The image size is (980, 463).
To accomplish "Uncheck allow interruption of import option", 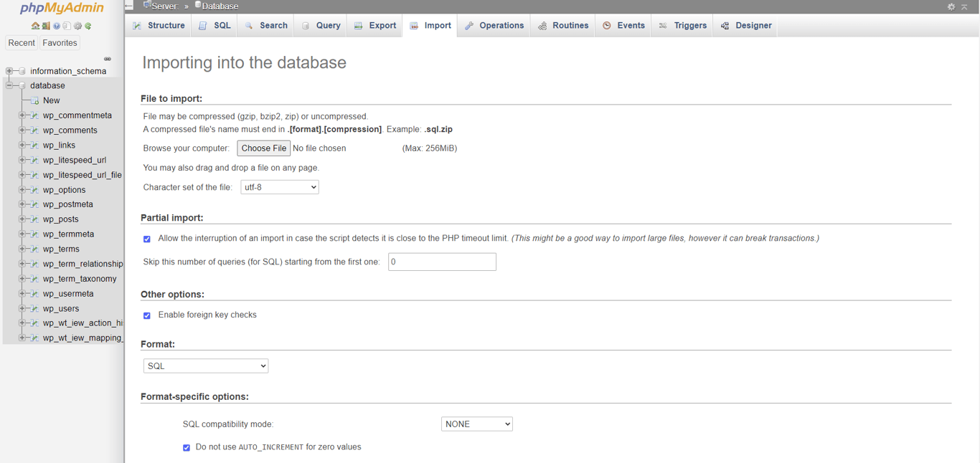I will click(147, 239).
